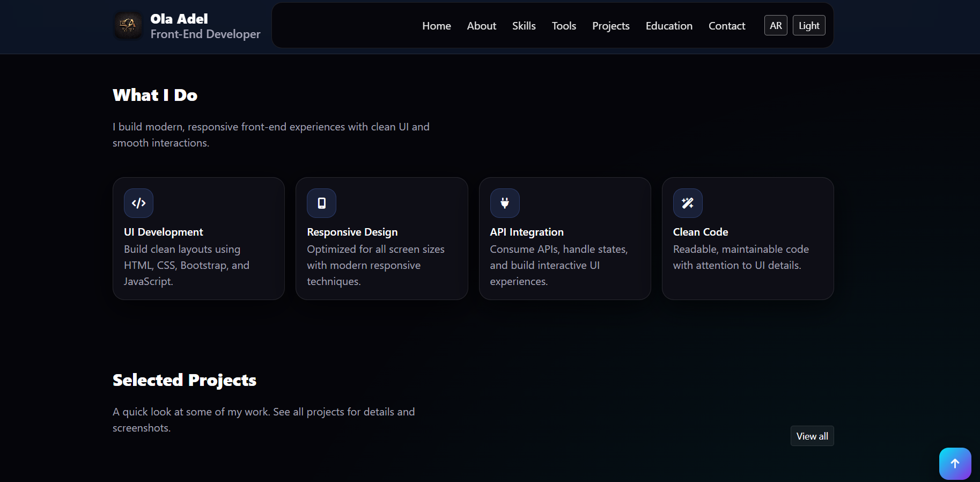Select the UI Development card title
980x482 pixels.
point(164,232)
